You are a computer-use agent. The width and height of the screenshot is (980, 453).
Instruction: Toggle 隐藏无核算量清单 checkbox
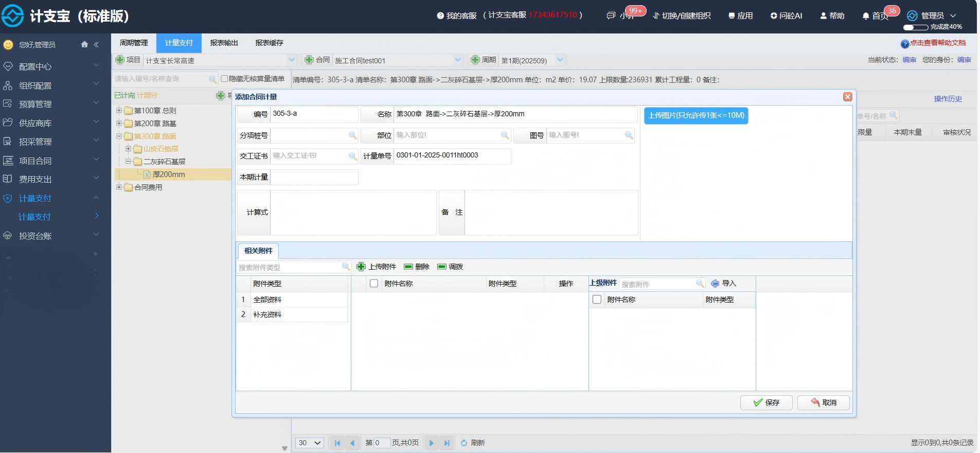[x=224, y=79]
